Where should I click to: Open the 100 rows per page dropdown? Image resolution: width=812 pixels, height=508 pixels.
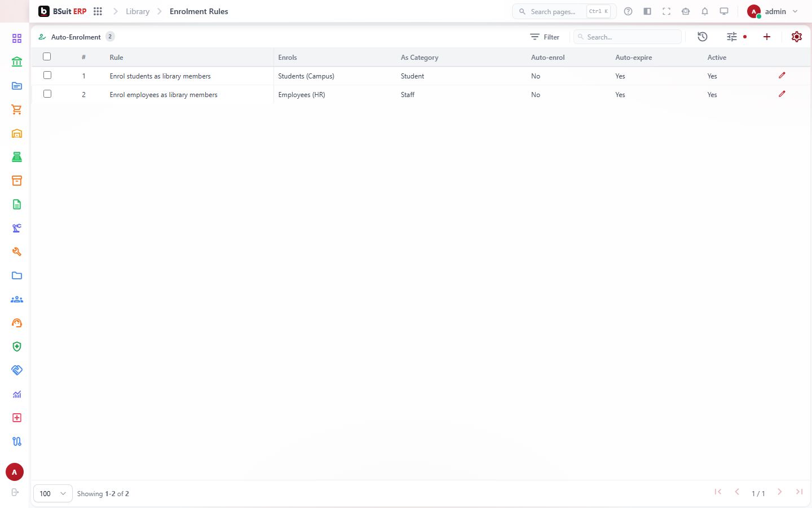pyautogui.click(x=53, y=493)
